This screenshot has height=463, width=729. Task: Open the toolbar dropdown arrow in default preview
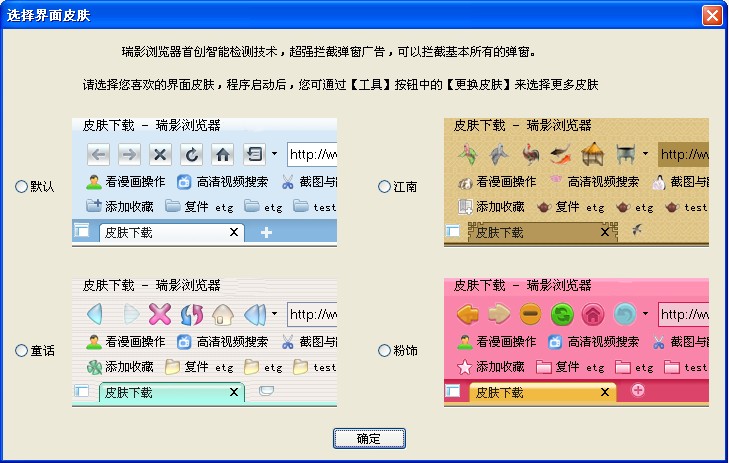tap(274, 155)
